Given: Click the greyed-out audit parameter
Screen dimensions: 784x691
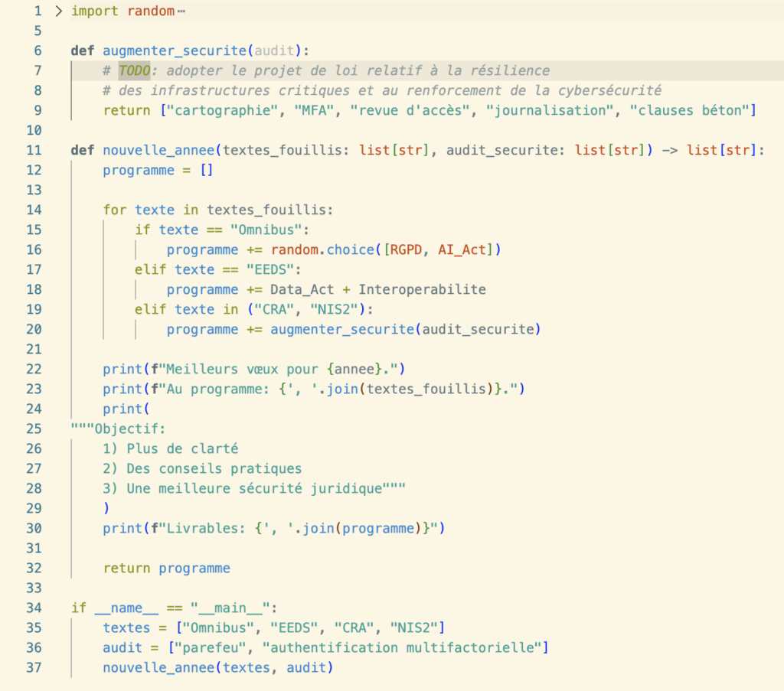Looking at the screenshot, I should pos(273,51).
